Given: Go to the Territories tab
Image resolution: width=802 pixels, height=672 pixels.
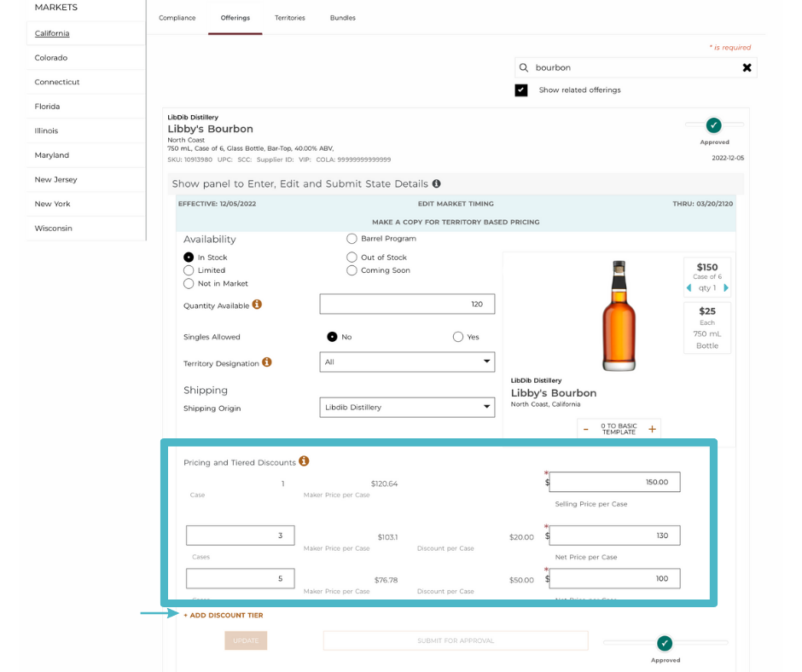Looking at the screenshot, I should point(290,18).
